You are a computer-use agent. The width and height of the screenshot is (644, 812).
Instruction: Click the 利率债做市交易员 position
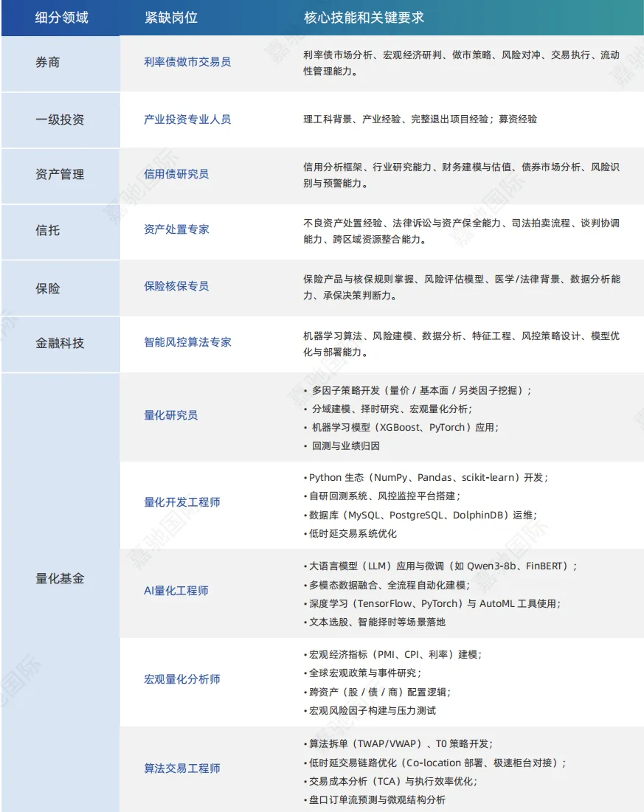pyautogui.click(x=187, y=62)
